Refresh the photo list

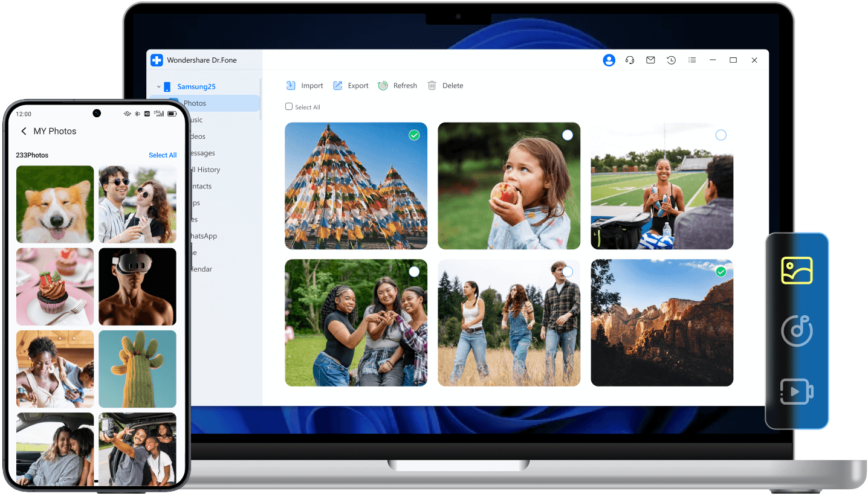[398, 86]
